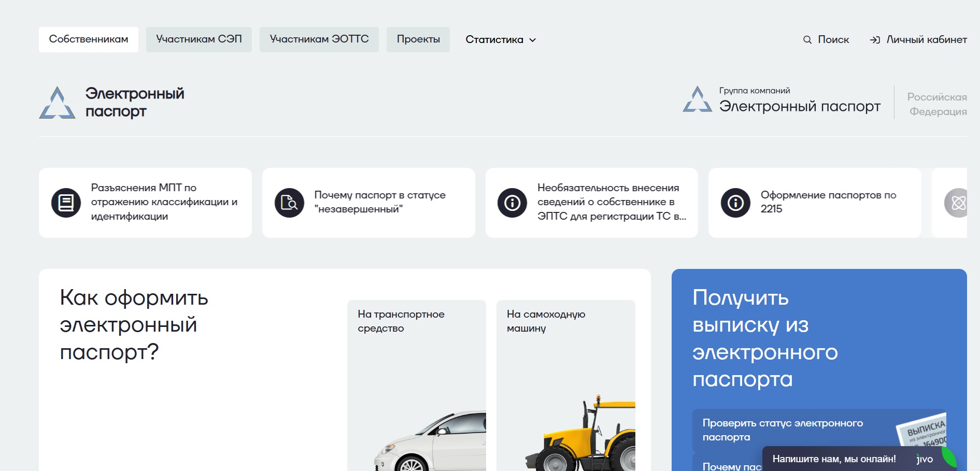
Task: Click Российская Федерация country label
Action: click(x=937, y=104)
